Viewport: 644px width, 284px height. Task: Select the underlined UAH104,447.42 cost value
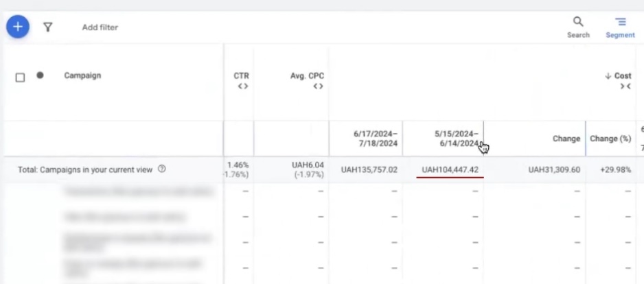click(450, 169)
